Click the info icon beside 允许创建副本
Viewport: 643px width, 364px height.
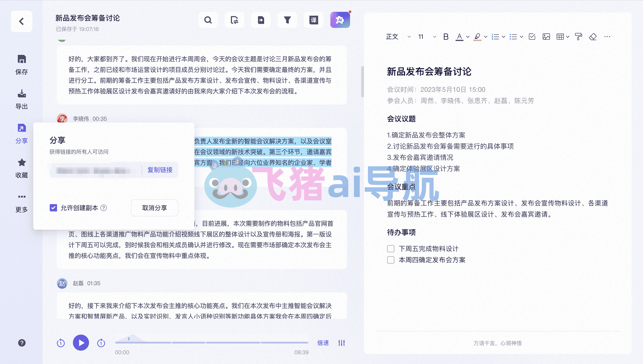tap(104, 208)
